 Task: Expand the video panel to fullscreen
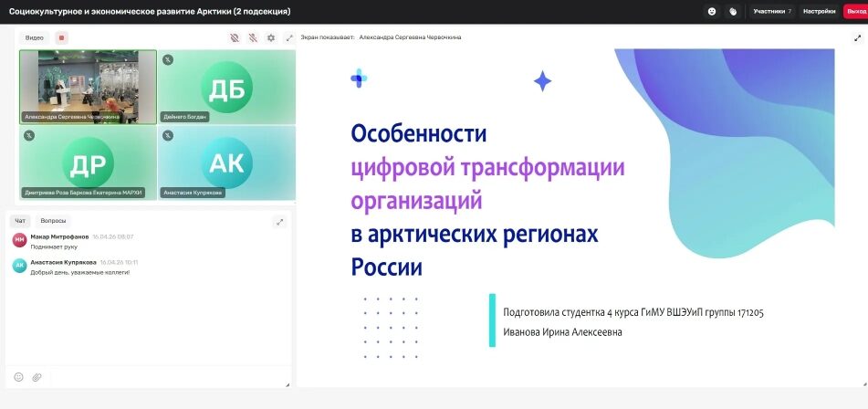289,37
